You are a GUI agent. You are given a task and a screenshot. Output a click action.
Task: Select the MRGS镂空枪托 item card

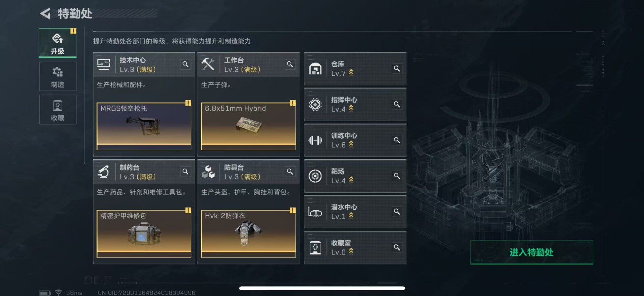pyautogui.click(x=144, y=126)
